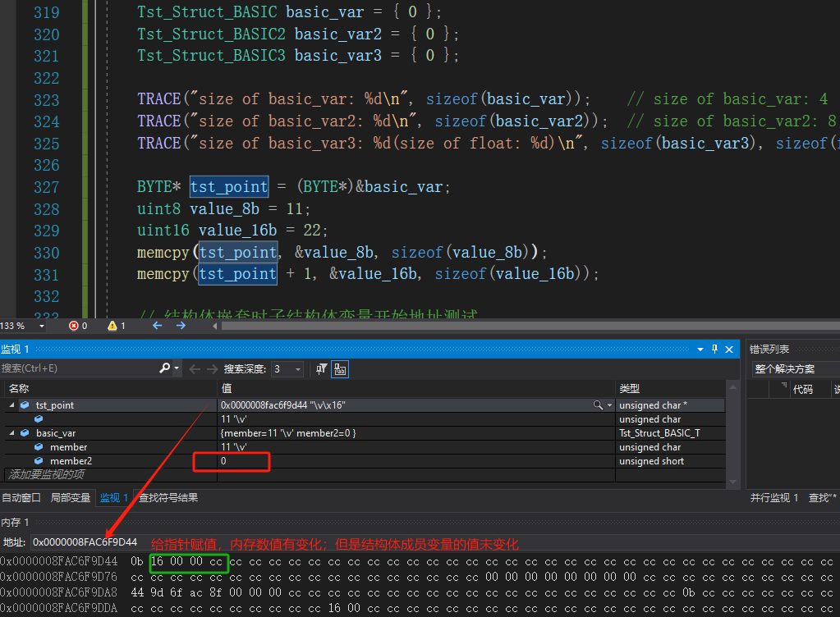Image resolution: width=840 pixels, height=617 pixels.
Task: Click memory row address 0x0000008FAC6F9DA8
Action: point(58,592)
